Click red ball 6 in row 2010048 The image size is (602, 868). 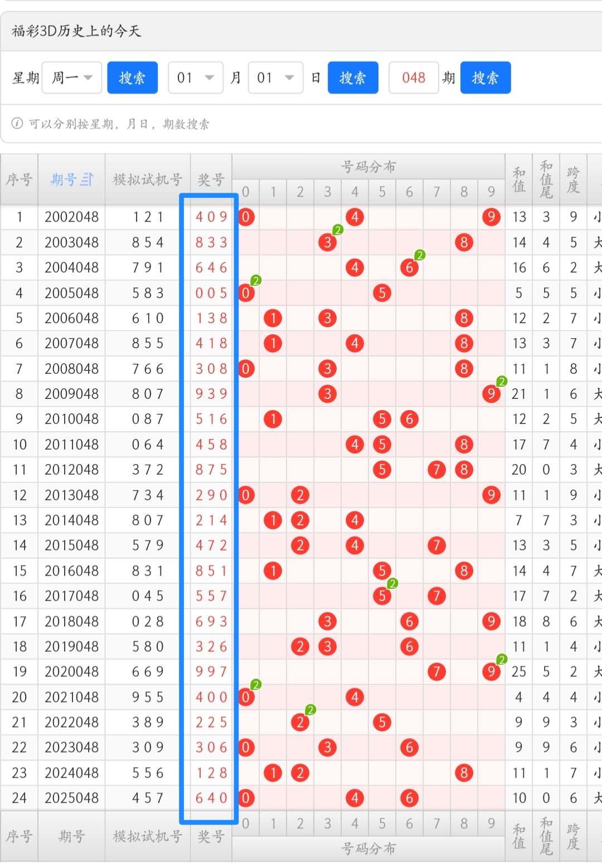point(409,419)
